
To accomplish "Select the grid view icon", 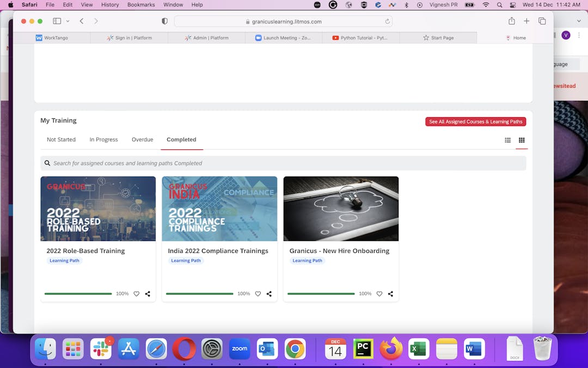I will tap(521, 140).
